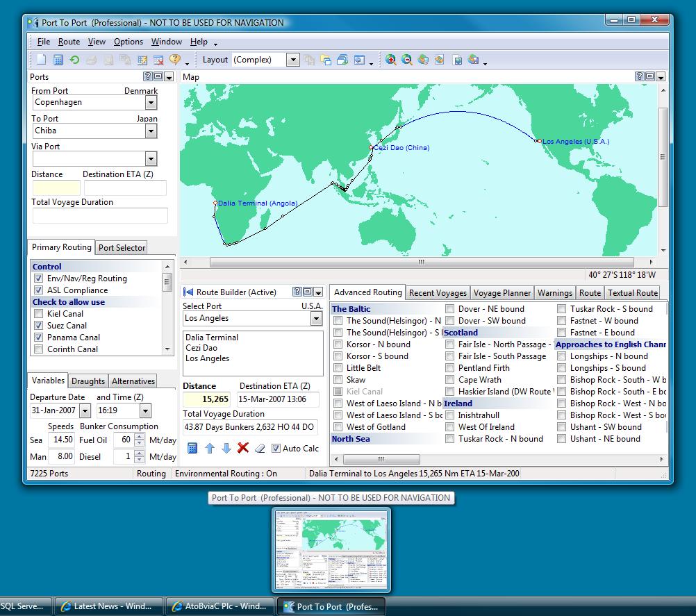This screenshot has width=696, height=616.
Task: Click the save map image icon
Action: (x=457, y=60)
